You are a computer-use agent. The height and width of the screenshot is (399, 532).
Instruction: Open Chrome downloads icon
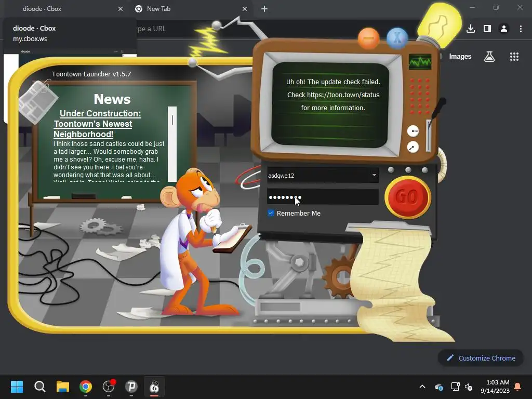pos(471,29)
